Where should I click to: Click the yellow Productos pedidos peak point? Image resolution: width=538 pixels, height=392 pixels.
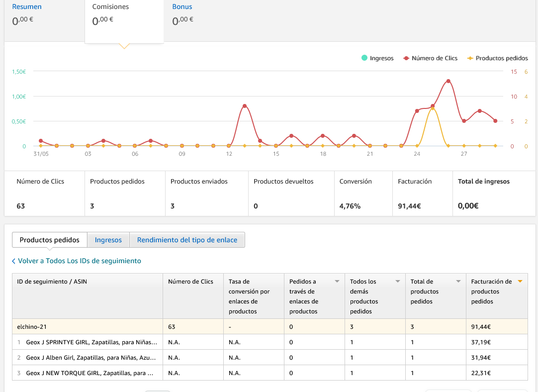tap(433, 108)
